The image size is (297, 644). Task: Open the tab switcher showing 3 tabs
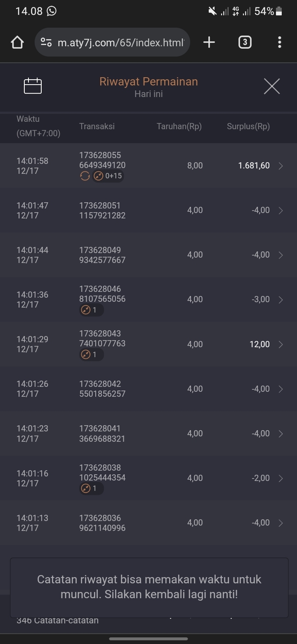point(245,42)
